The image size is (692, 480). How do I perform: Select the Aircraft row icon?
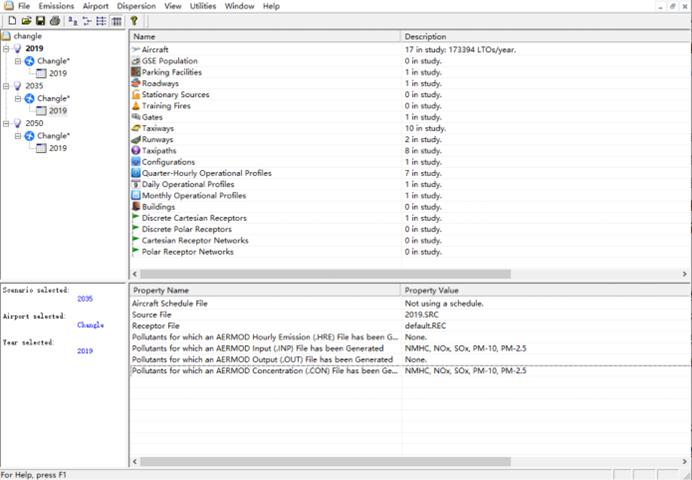tap(136, 50)
